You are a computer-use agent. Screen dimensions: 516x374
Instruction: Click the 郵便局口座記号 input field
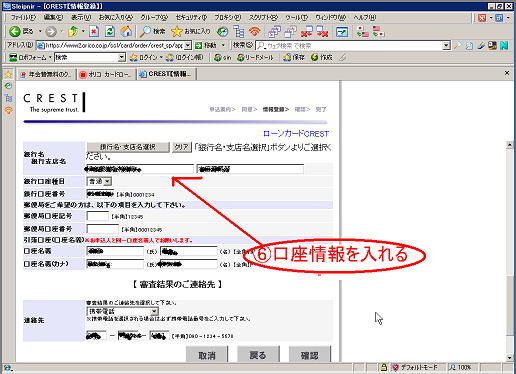coord(97,216)
